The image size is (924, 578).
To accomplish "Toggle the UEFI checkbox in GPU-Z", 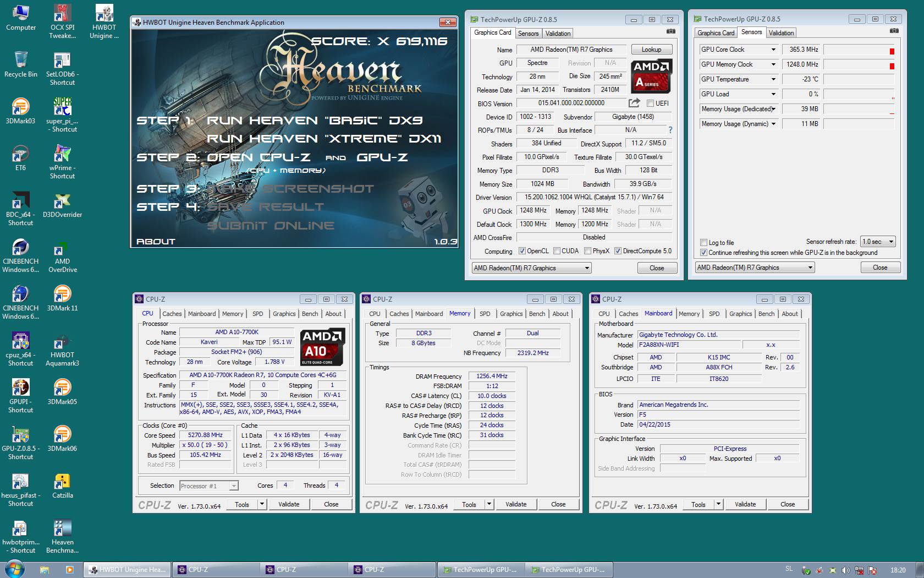I will (650, 103).
